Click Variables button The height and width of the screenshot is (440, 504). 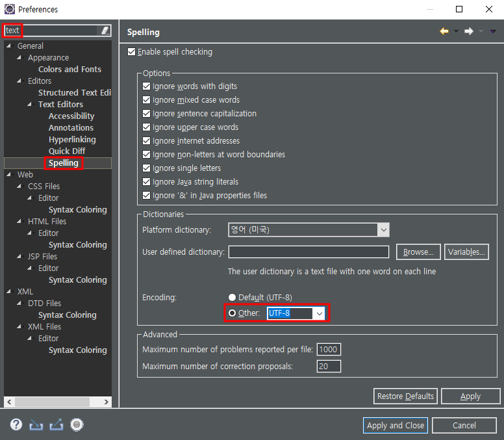pos(466,252)
